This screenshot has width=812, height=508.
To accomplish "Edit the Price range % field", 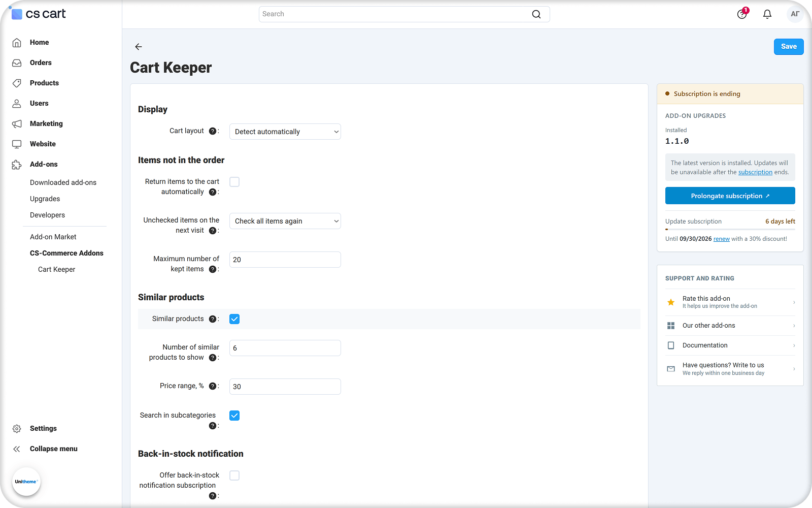I will (x=285, y=387).
